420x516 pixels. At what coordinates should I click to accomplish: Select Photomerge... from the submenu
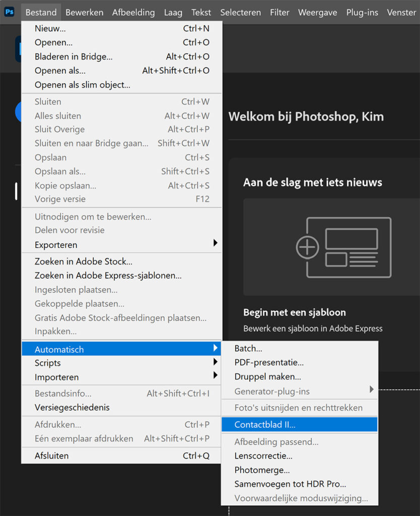pos(262,470)
